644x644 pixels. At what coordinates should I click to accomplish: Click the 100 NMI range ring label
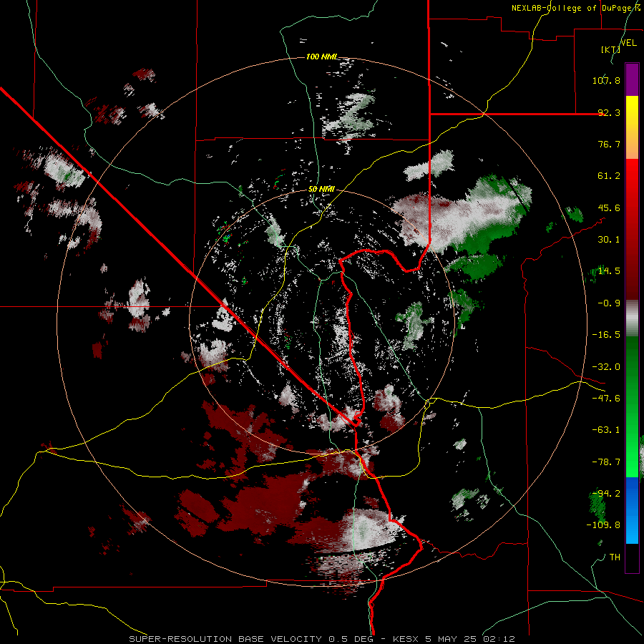pyautogui.click(x=322, y=57)
